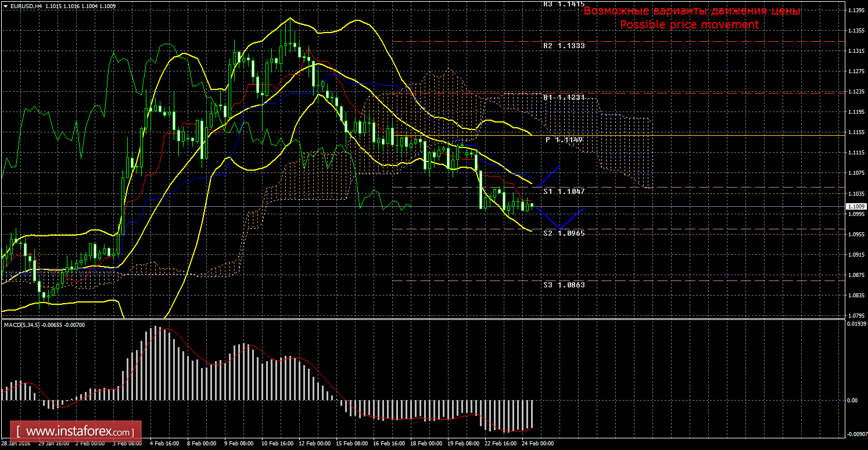Click the 1.1395 value on price scale
Image resolution: width=868 pixels, height=450 pixels.
pos(855,11)
